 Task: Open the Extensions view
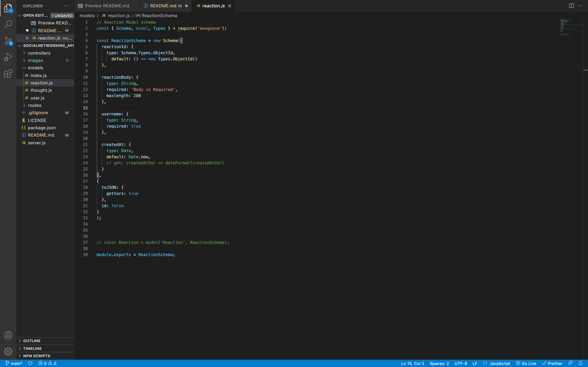pos(8,73)
